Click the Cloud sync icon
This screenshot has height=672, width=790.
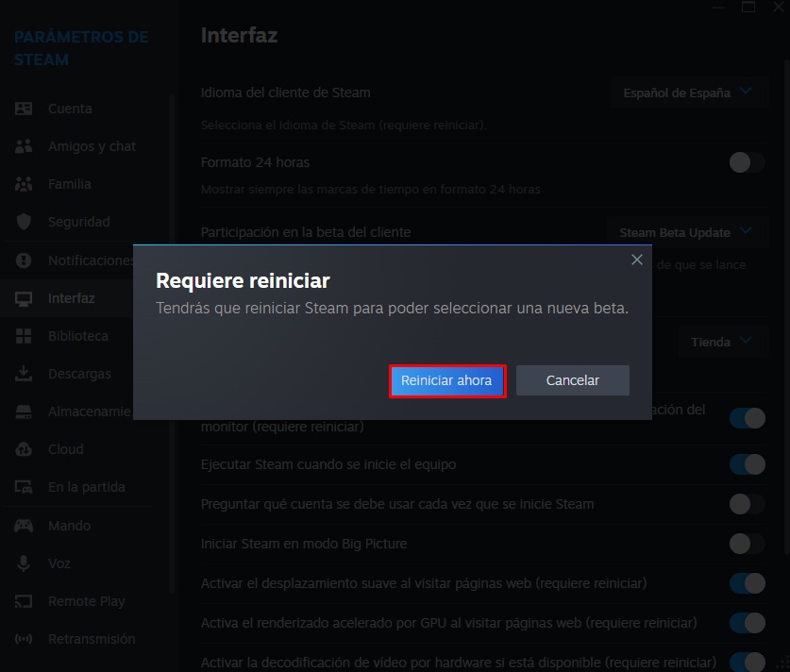24,449
